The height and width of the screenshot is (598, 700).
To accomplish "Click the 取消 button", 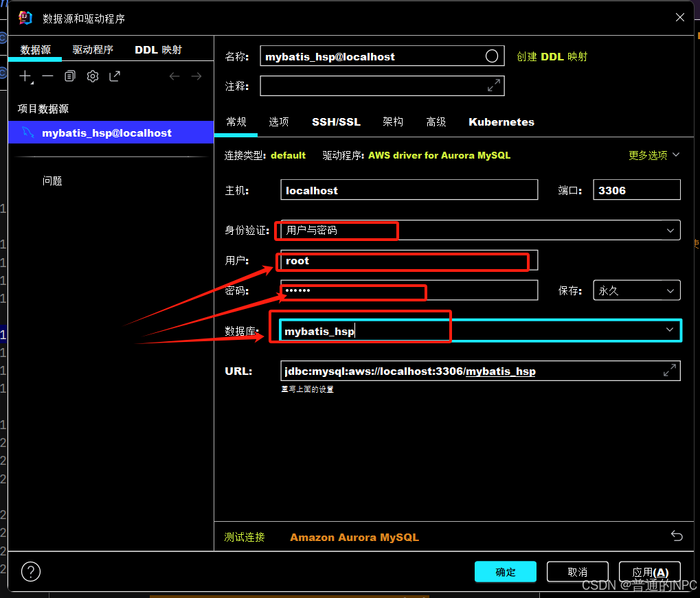I will (x=577, y=572).
